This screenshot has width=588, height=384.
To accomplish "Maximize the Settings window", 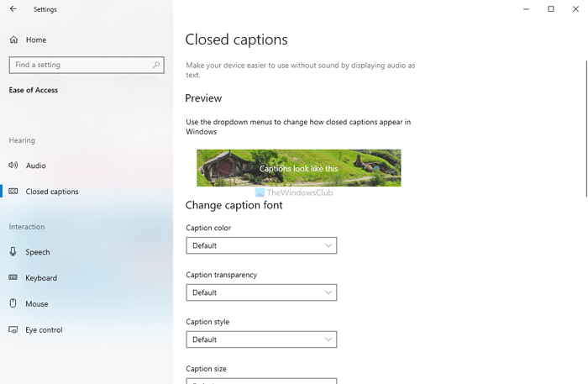I will [551, 9].
